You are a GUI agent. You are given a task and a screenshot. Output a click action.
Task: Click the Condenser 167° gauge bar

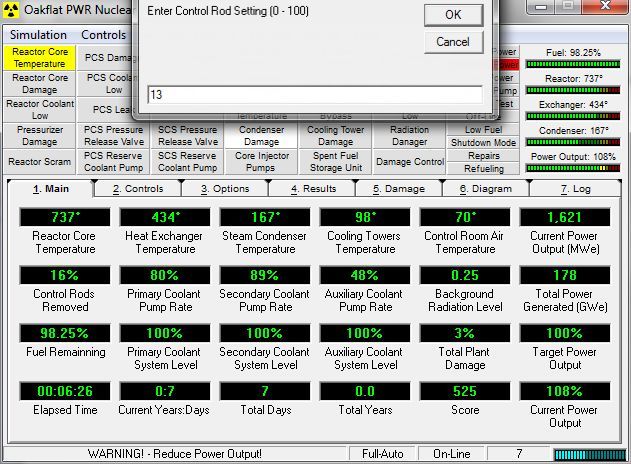[573, 142]
